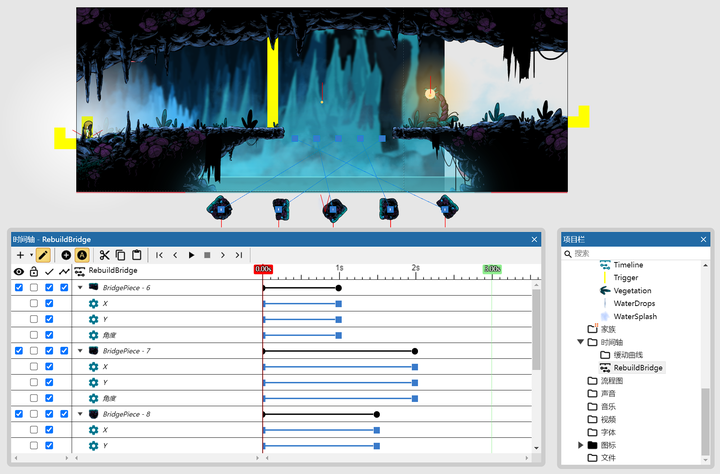Click the copy icon in timeline toolbar

click(x=121, y=255)
